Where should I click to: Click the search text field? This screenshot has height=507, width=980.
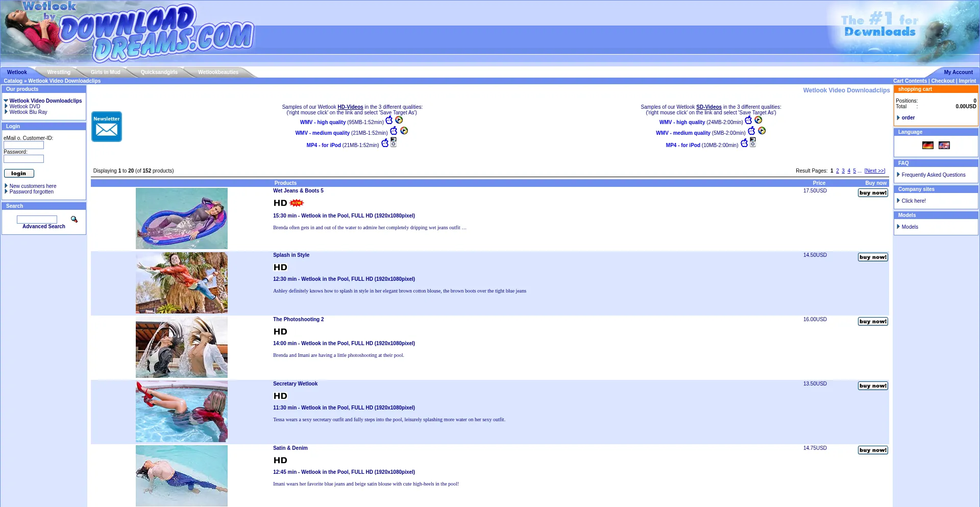coord(37,220)
